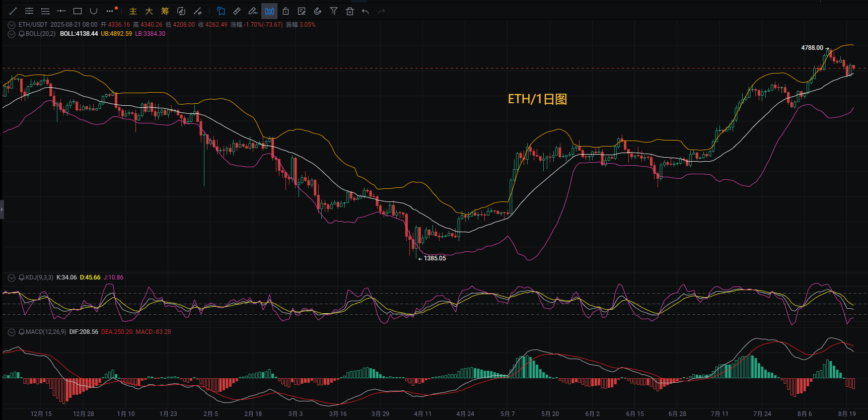Click the 7月 24 date label
Viewport: 868px width, 420px height.
tap(762, 414)
